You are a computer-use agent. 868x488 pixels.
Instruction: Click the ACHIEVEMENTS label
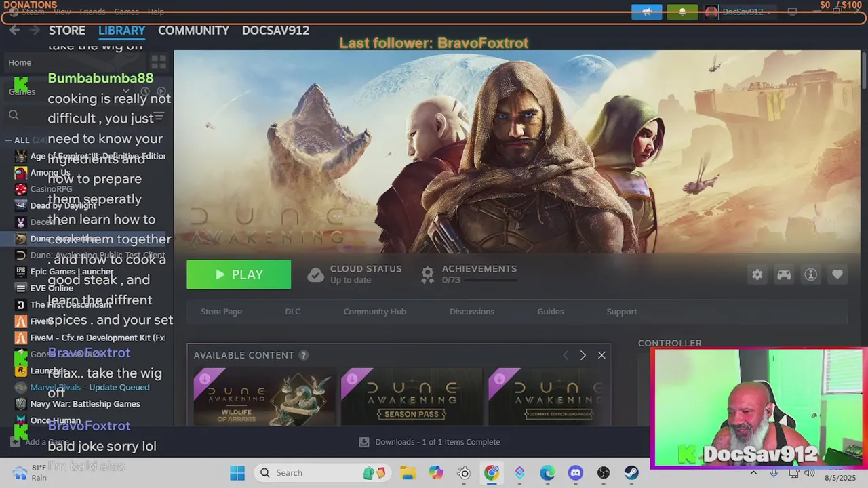coord(479,269)
